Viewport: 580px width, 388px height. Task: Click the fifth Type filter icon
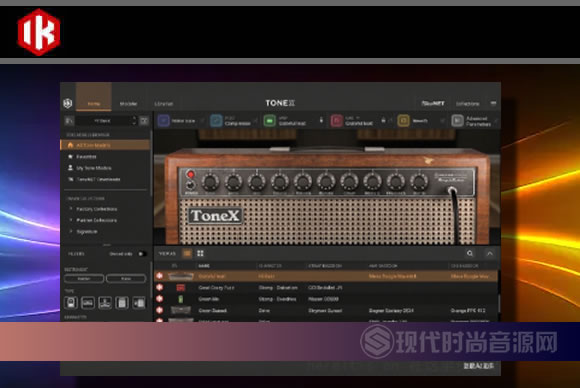point(139,303)
